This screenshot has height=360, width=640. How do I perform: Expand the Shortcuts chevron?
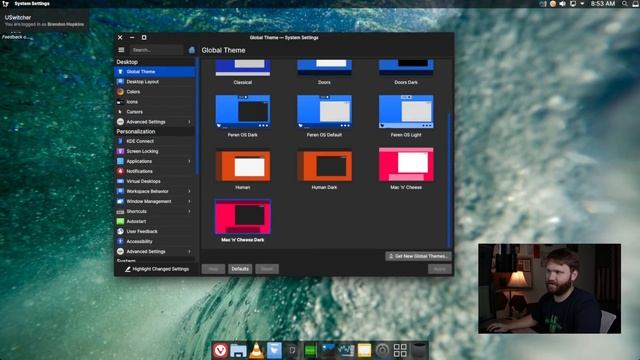point(189,211)
